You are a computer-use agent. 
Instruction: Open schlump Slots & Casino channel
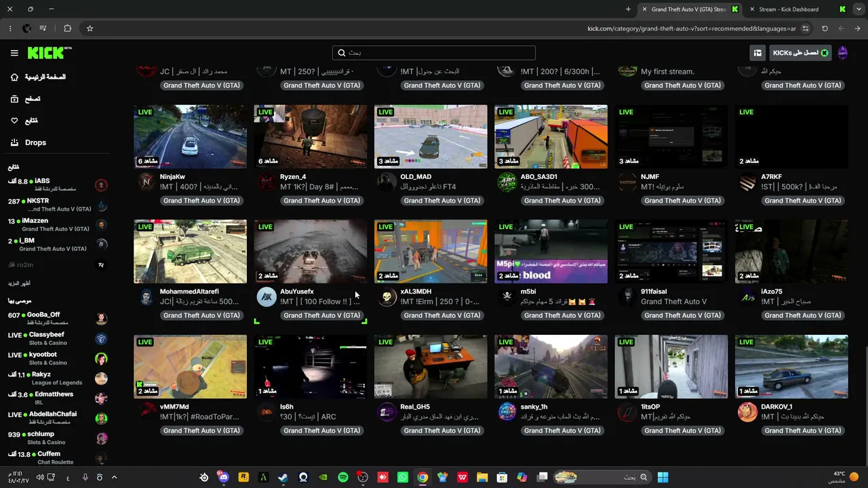tap(58, 438)
